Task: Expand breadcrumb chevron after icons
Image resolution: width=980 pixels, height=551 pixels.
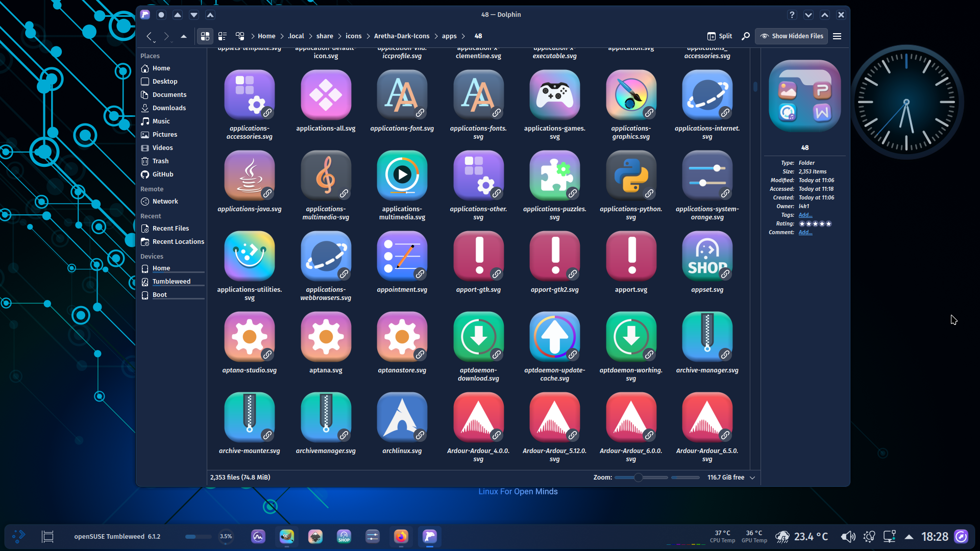Action: tap(367, 36)
